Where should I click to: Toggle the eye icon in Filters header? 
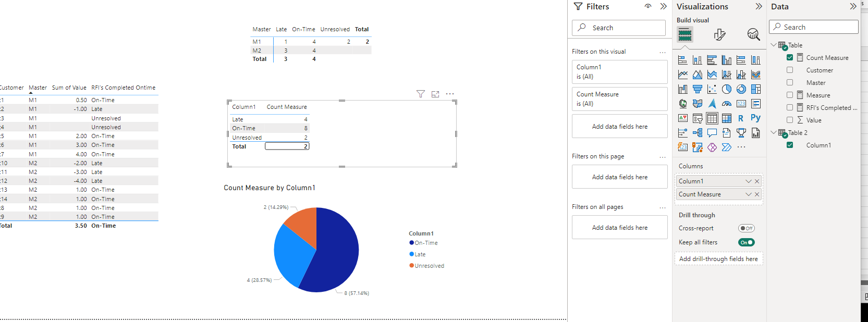[648, 6]
